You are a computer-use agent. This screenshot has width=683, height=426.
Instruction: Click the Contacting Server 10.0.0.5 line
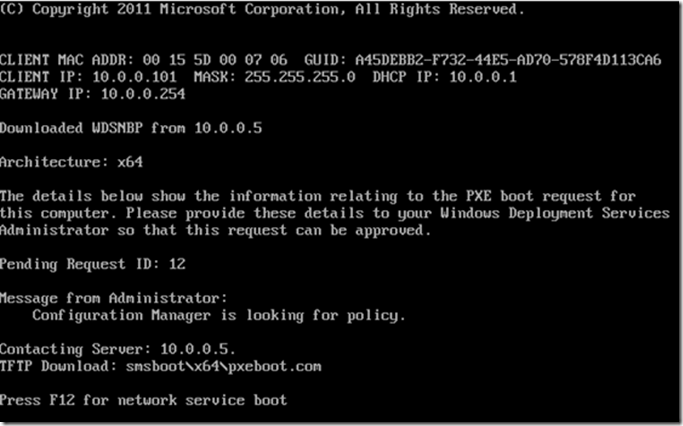point(118,349)
